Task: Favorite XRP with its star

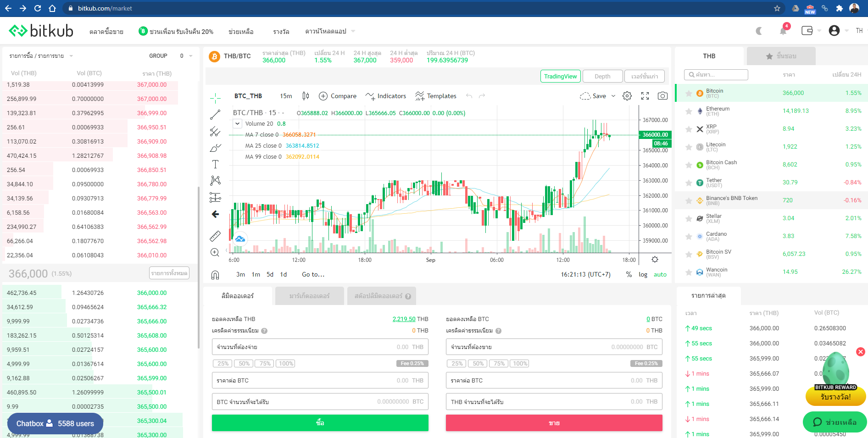Action: click(689, 129)
